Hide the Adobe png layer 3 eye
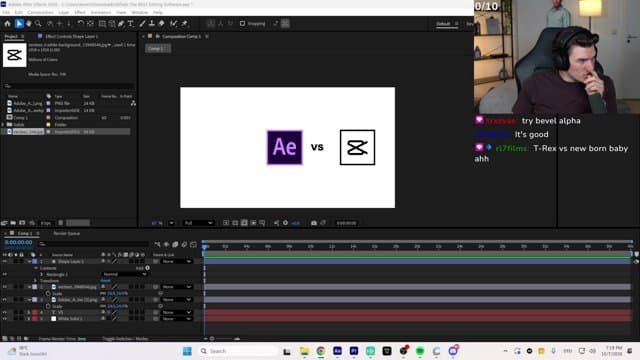This screenshot has height=360, width=640. tap(4, 300)
